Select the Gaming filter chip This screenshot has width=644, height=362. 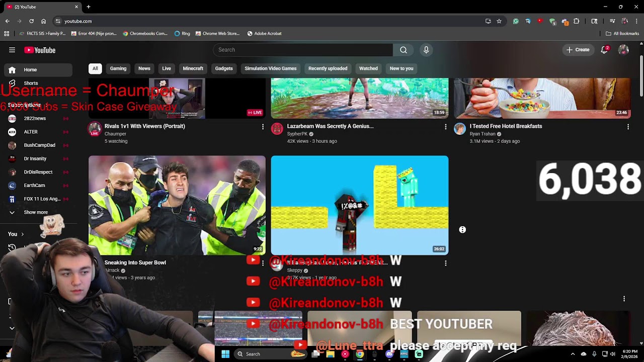tap(118, 68)
